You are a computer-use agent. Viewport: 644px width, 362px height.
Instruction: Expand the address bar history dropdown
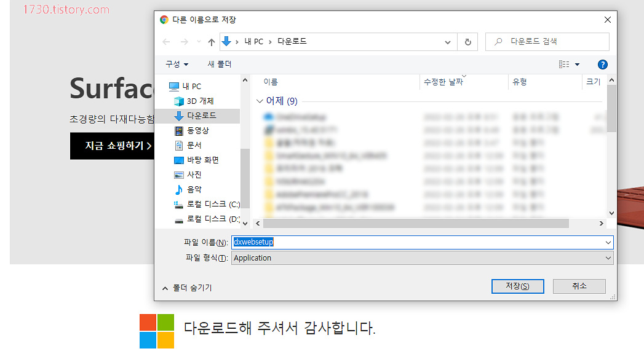448,42
